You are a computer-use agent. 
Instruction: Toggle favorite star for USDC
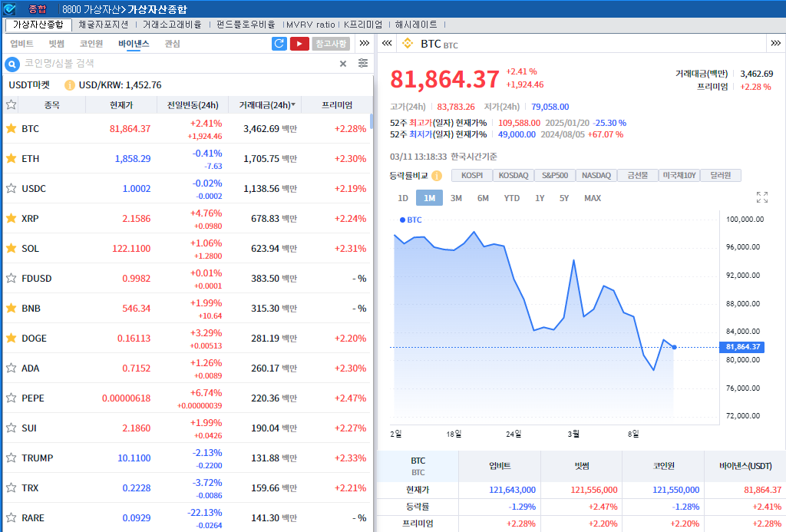[x=12, y=188]
